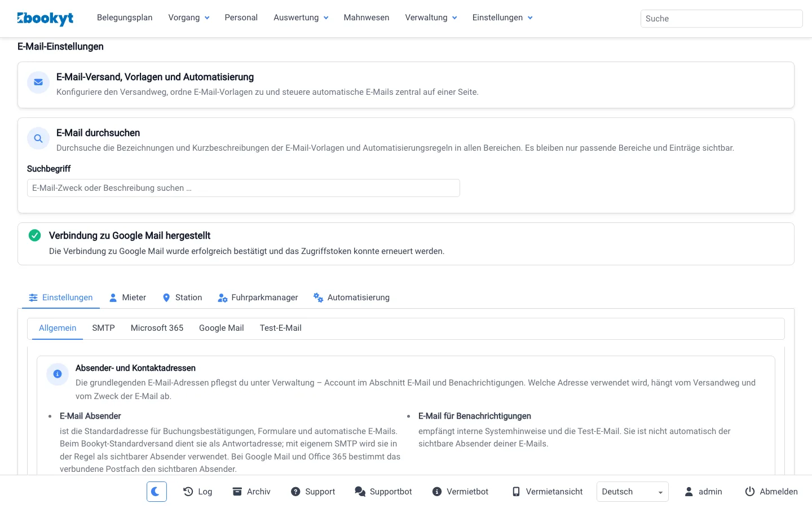
Task: Open the Verwaltung dropdown menu
Action: 431,17
